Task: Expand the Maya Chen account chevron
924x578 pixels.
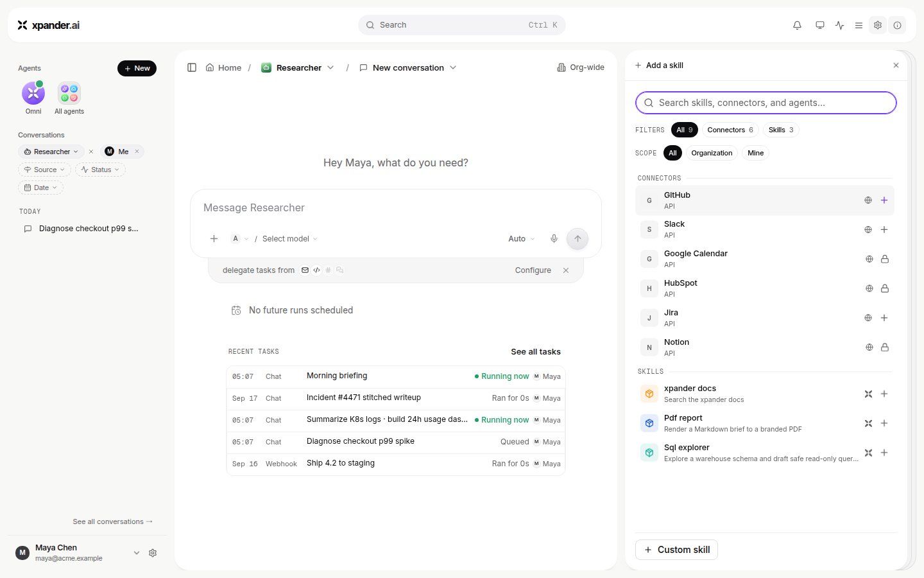Action: coord(136,553)
